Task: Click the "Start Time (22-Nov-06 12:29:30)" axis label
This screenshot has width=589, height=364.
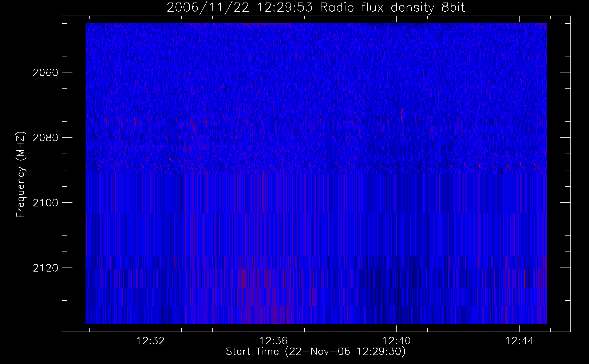Action: click(x=316, y=352)
